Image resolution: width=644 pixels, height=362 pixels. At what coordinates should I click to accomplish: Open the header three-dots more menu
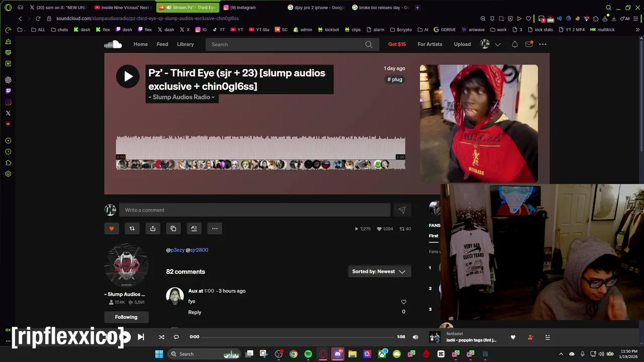(x=542, y=44)
